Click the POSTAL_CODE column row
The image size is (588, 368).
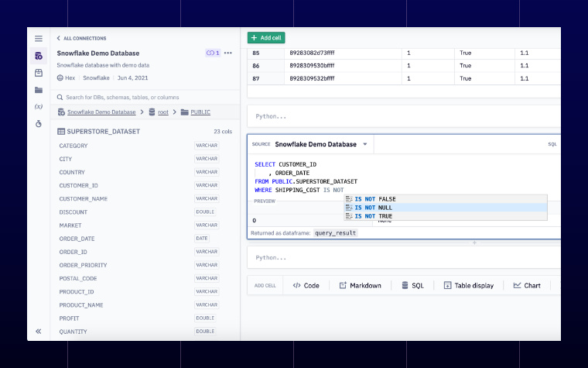point(145,278)
